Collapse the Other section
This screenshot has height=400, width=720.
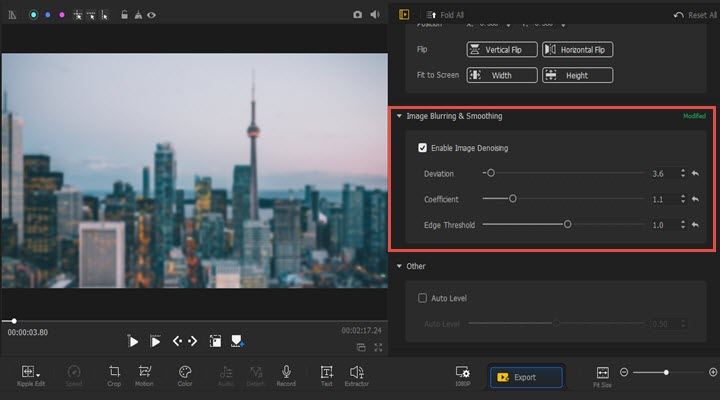click(400, 266)
